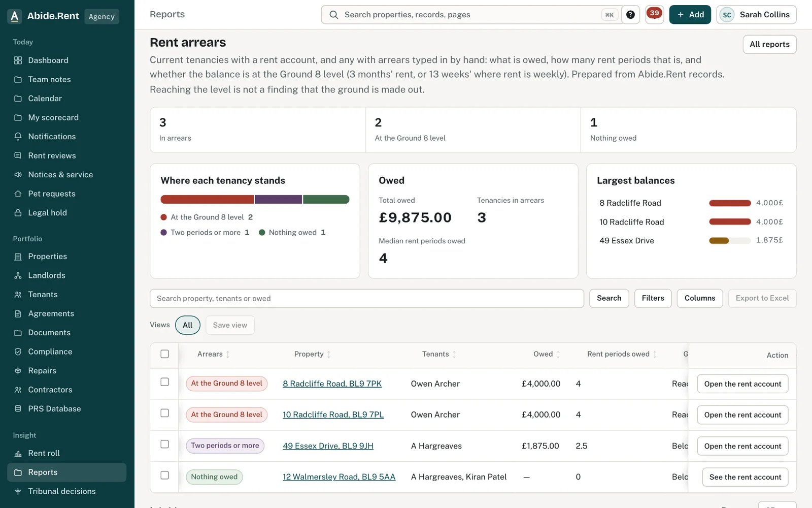812x508 pixels.
Task: Open the 49 Essex Drive, BL9 9JH link
Action: click(328, 446)
